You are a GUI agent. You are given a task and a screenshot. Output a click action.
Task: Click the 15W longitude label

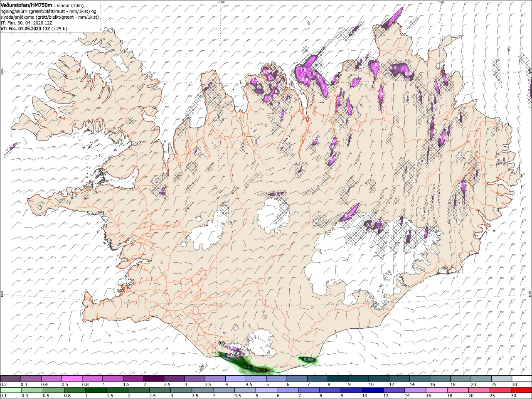(x=440, y=2)
